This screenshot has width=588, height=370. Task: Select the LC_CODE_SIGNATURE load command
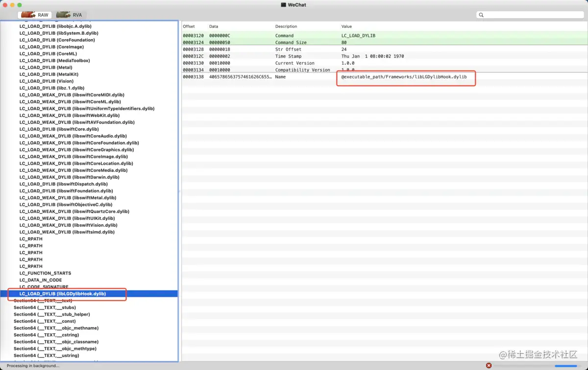[44, 287]
